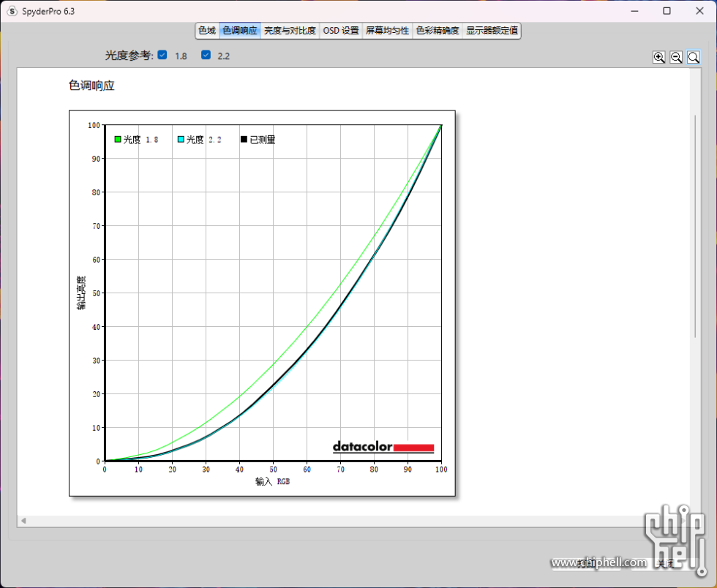This screenshot has width=717, height=588.
Task: Click the SpyderPro app icon in title bar
Action: (x=12, y=11)
